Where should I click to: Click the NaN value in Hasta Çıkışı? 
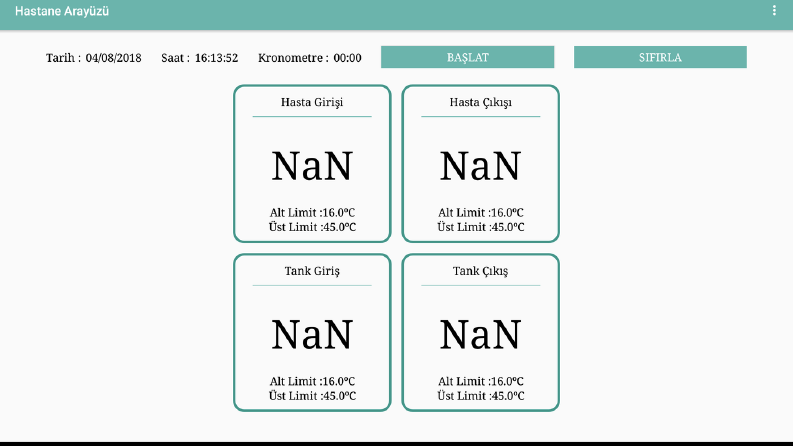tap(480, 166)
